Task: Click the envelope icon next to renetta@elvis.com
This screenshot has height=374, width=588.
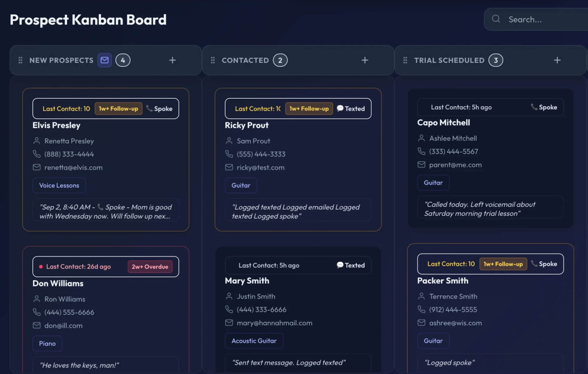Action: tap(37, 167)
